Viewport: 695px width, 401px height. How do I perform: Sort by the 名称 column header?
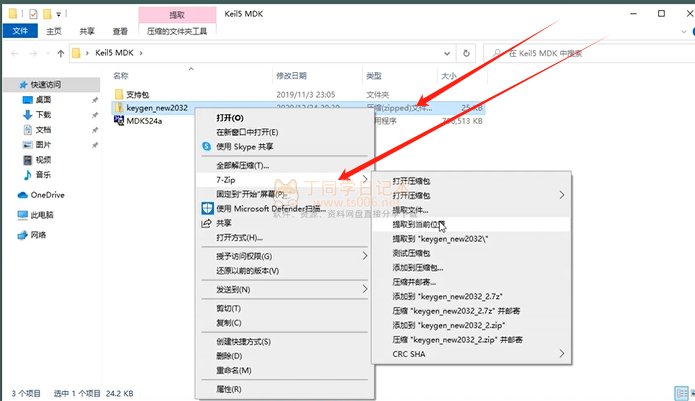click(122, 75)
